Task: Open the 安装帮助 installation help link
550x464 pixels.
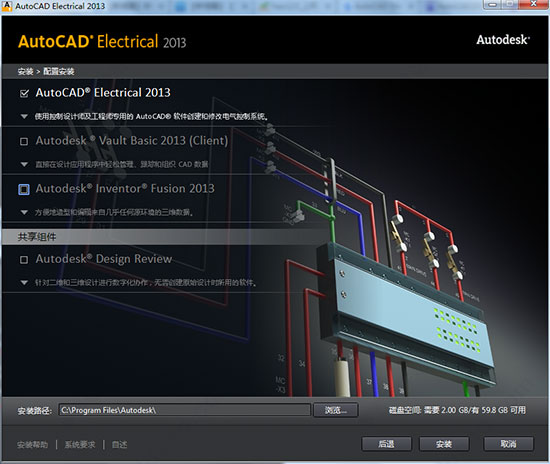Action: [32, 445]
